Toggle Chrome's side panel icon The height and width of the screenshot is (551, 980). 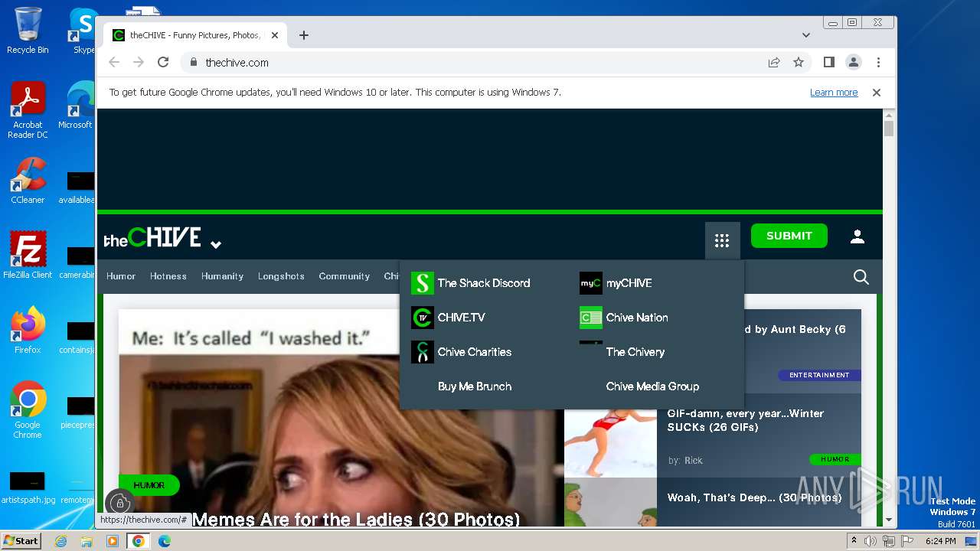[829, 62]
